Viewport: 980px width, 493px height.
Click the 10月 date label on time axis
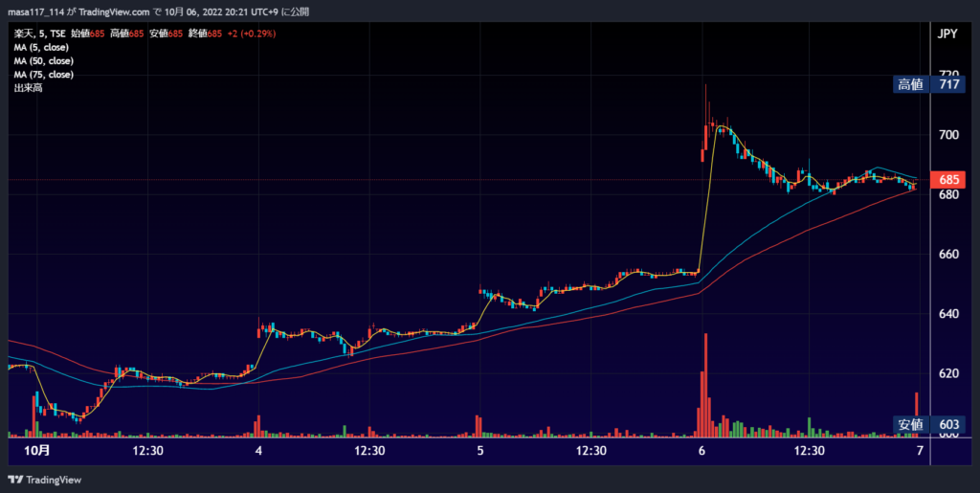pyautogui.click(x=38, y=451)
